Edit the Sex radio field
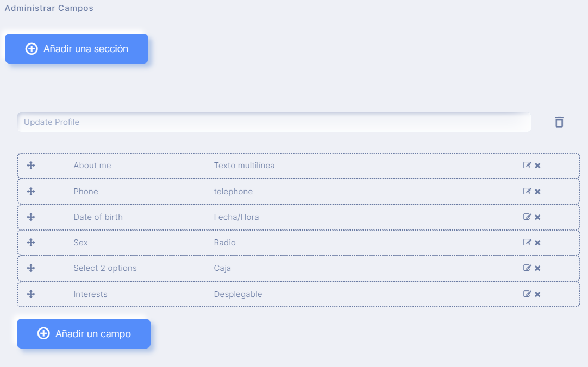Image resolution: width=588 pixels, height=367 pixels. pyautogui.click(x=527, y=242)
